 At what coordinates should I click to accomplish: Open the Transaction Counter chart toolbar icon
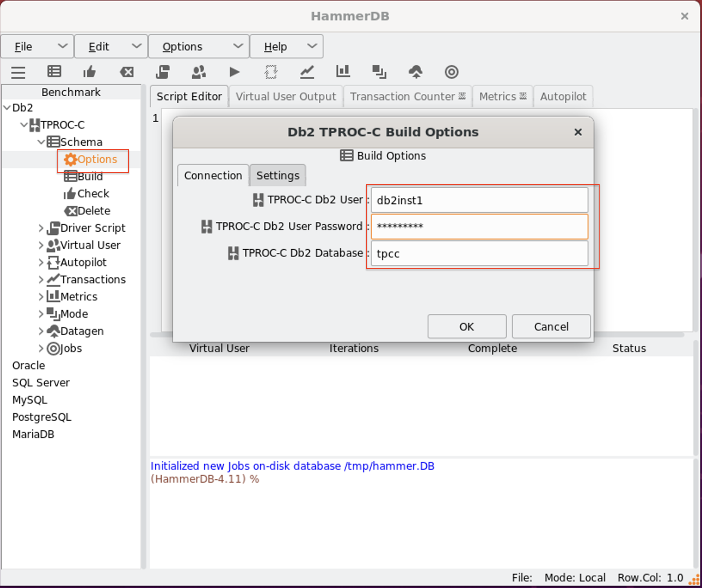tap(307, 72)
